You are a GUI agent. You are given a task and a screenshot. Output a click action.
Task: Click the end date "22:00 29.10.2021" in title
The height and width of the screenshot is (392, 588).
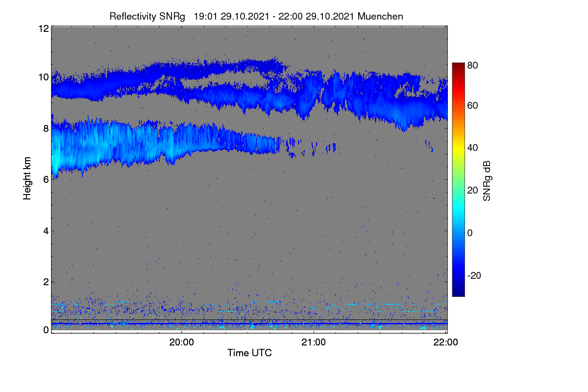[316, 17]
